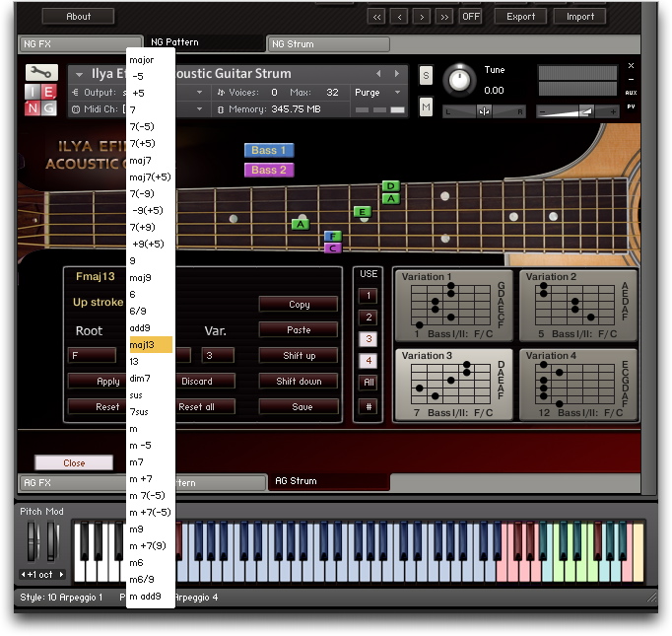Click the volume slider
Viewport: 672px width, 636px height.
click(x=577, y=112)
